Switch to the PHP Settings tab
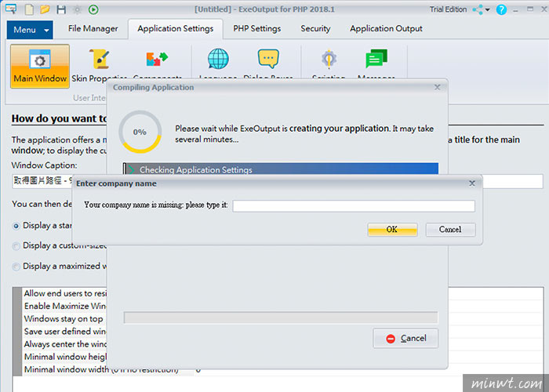The height and width of the screenshot is (392, 549). click(x=257, y=29)
